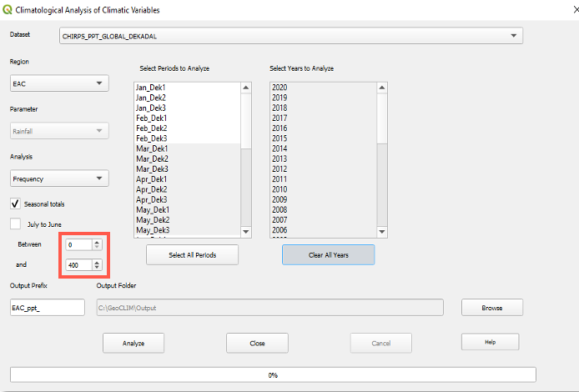Select Jan_Dek1 from periods list
Screen dimensions: 579x392
pos(151,88)
